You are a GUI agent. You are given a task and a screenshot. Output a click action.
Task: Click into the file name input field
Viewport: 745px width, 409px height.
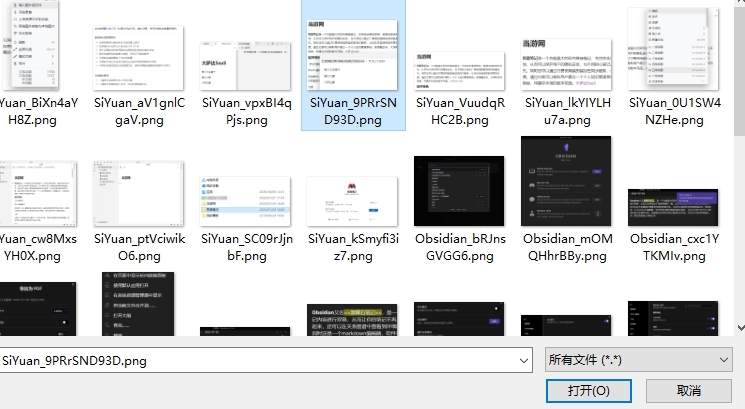point(257,361)
